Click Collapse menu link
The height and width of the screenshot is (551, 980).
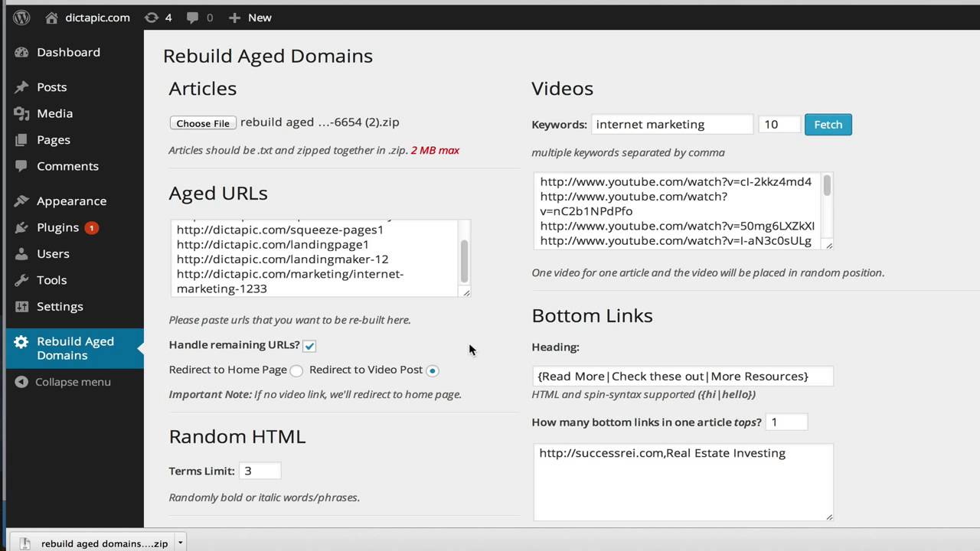(x=73, y=382)
